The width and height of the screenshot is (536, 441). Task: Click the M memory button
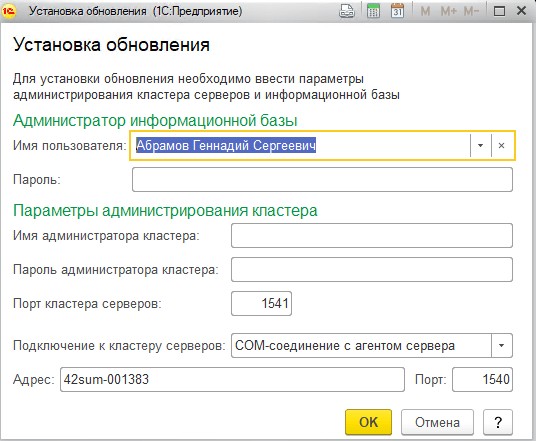[x=425, y=11]
